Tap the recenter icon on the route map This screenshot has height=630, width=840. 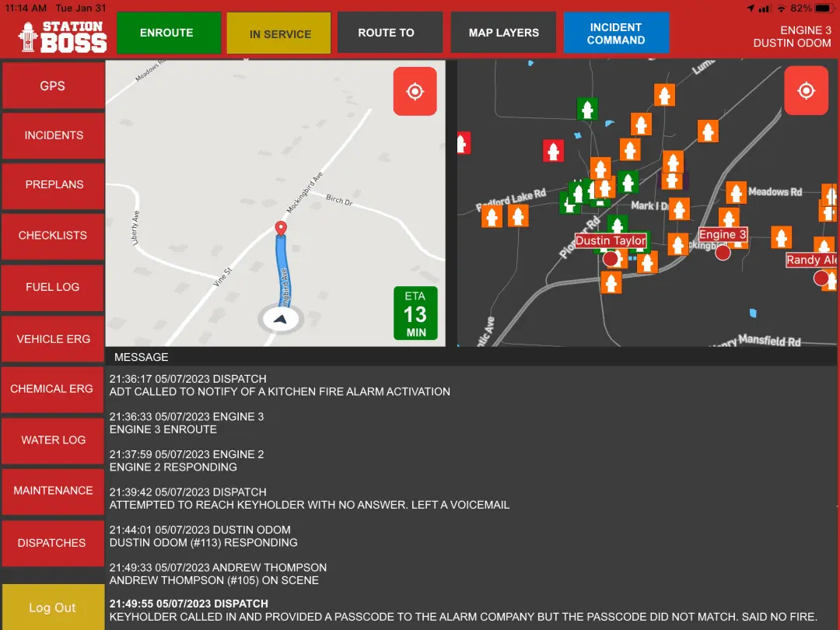tap(415, 92)
